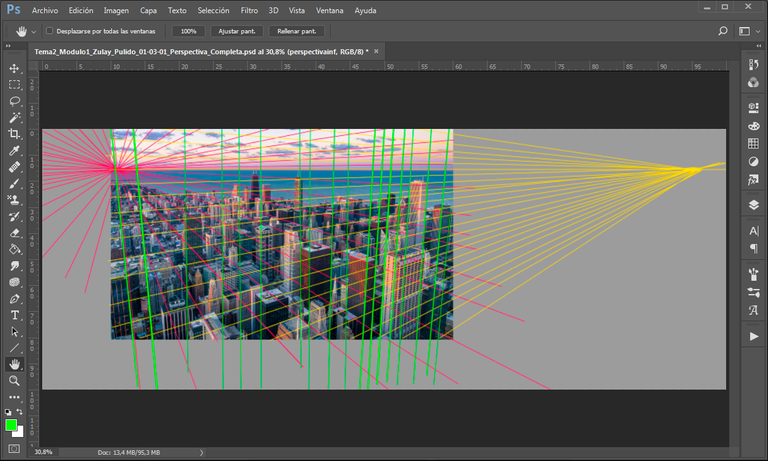Open the Hand tool preset picker arrow
Screen dimensions: 768x461
click(33, 31)
